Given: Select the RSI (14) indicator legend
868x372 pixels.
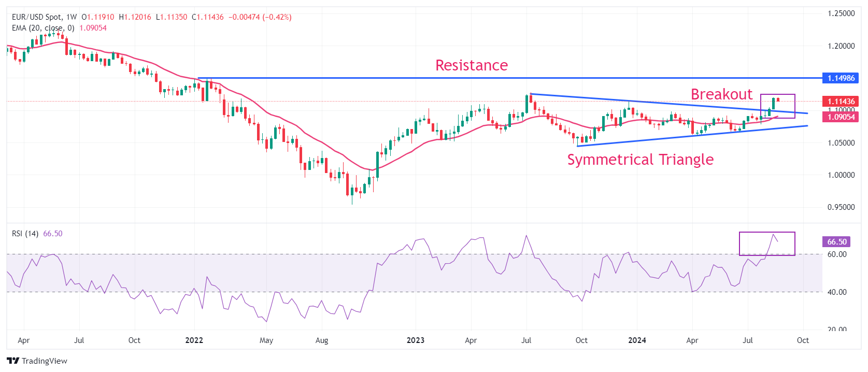Looking at the screenshot, I should [x=25, y=234].
